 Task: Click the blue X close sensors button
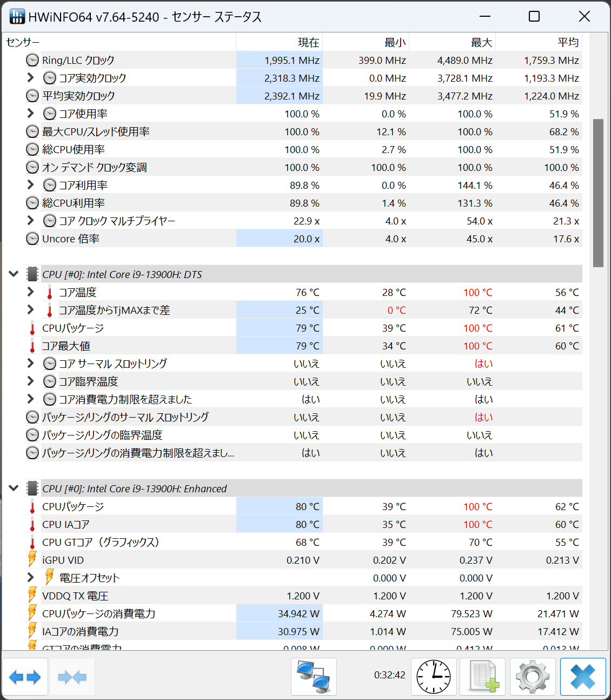(582, 677)
